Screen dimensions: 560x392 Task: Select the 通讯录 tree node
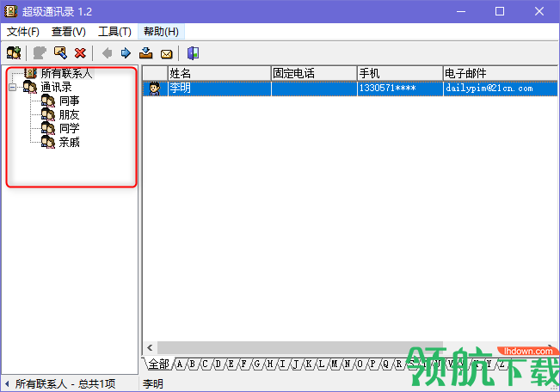point(56,87)
